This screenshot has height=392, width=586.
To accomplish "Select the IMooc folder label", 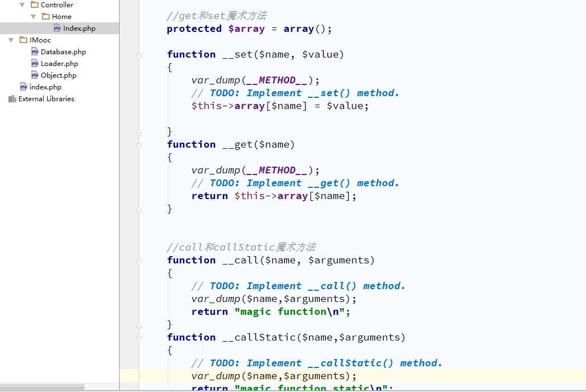I will point(40,40).
